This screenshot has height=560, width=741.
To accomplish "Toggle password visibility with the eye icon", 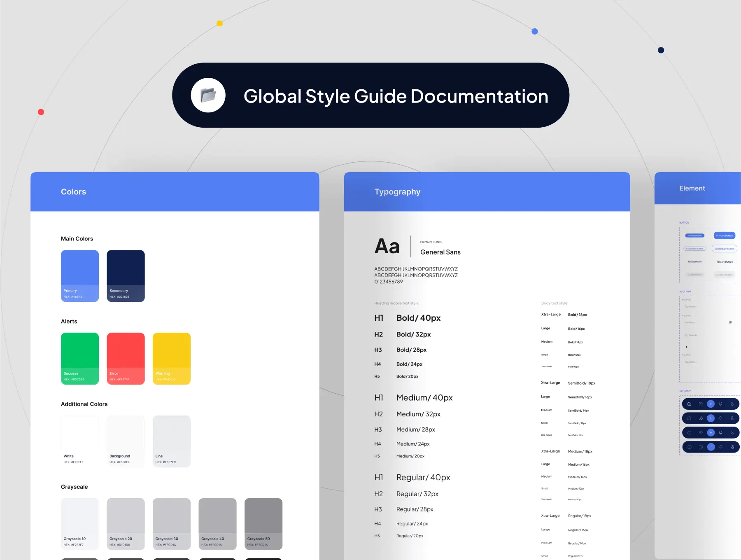I will click(730, 322).
